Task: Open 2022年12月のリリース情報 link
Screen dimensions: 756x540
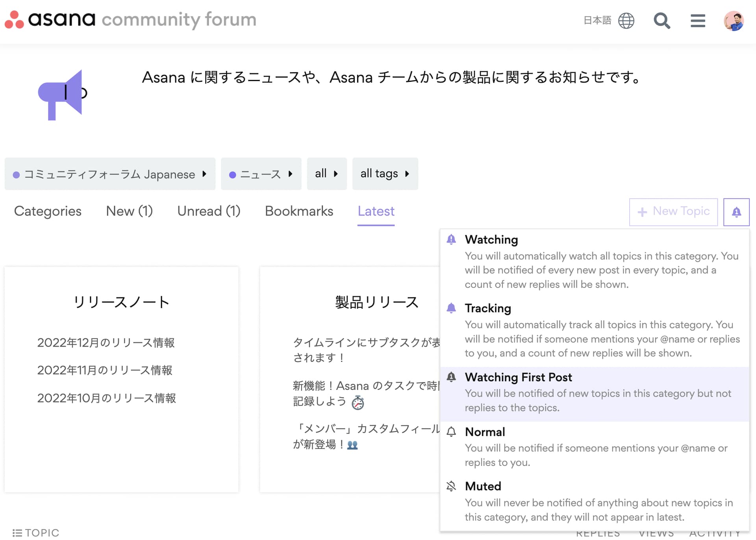Action: (106, 343)
